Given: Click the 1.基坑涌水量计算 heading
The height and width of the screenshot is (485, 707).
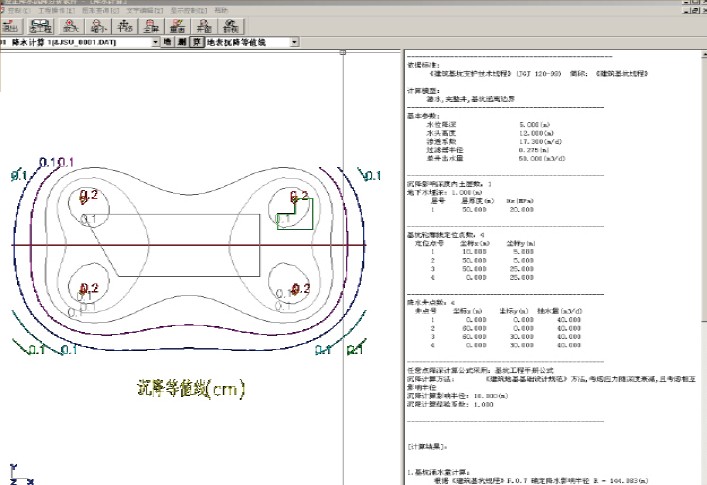Looking at the screenshot, I should tap(439, 472).
